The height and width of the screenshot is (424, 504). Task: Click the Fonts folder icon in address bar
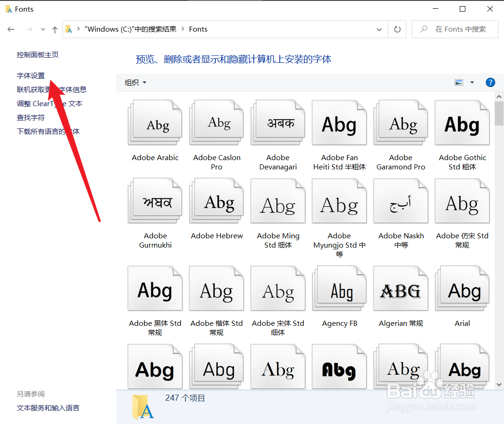[x=68, y=29]
